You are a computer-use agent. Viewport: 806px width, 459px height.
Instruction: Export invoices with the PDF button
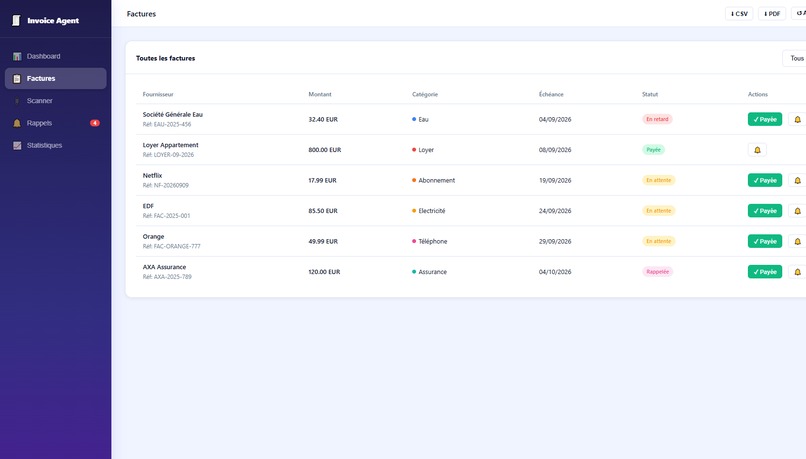[772, 14]
